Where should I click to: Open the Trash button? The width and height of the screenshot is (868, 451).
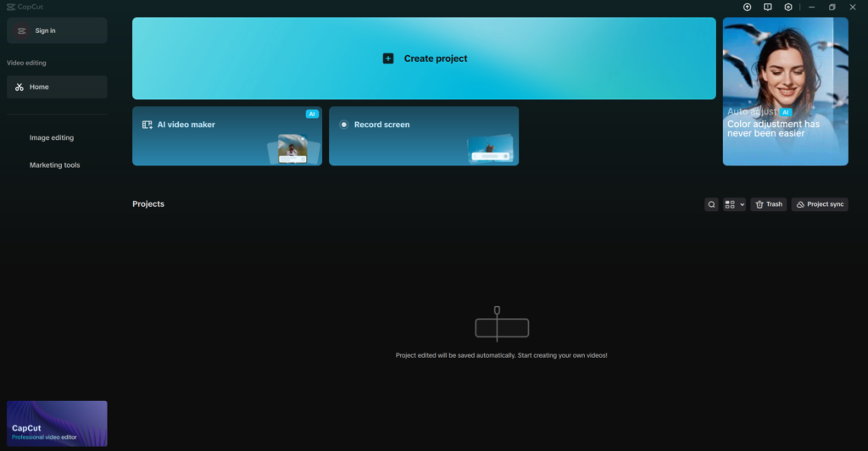coord(769,204)
